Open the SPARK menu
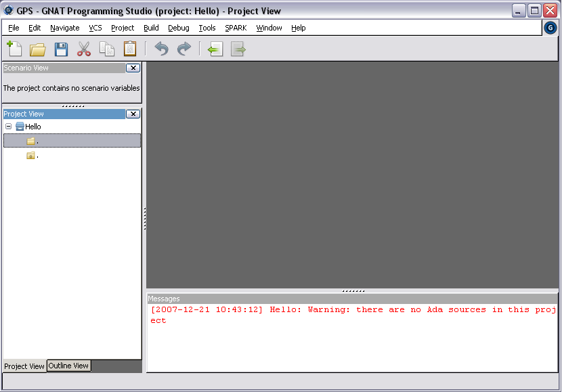 click(236, 28)
